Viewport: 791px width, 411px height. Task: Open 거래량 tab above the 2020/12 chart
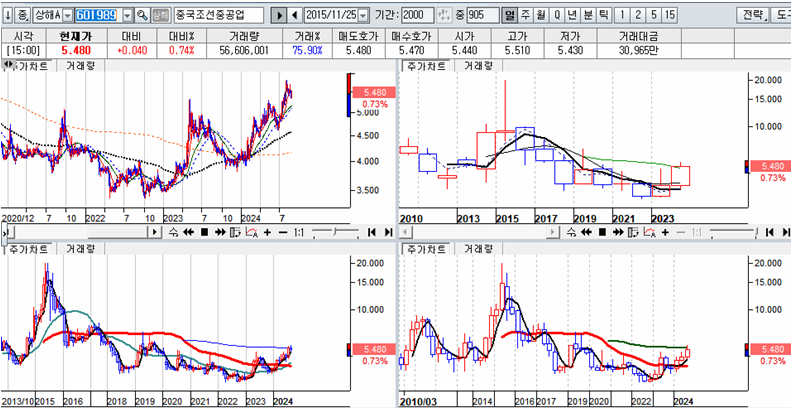pos(80,66)
